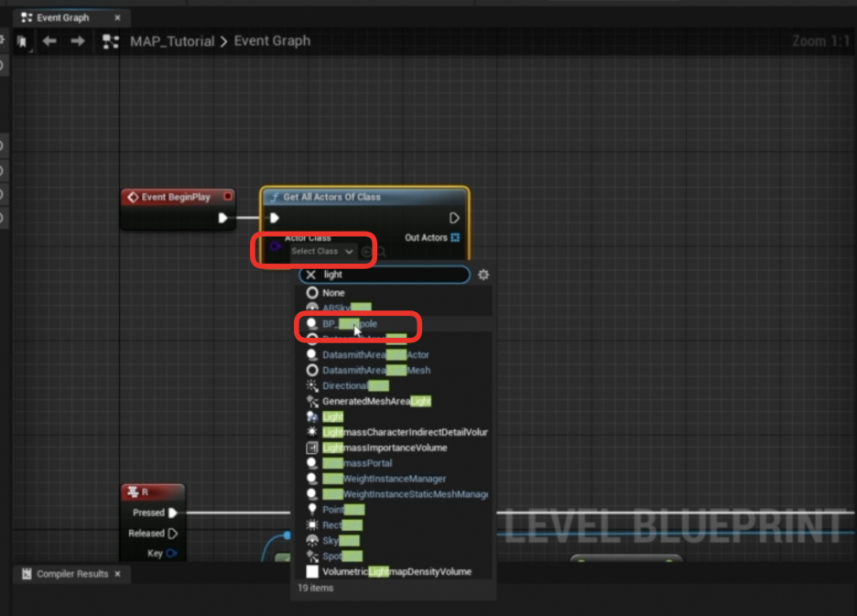Image resolution: width=857 pixels, height=616 pixels.
Task: Close the Event Graph tab
Action: (x=117, y=17)
